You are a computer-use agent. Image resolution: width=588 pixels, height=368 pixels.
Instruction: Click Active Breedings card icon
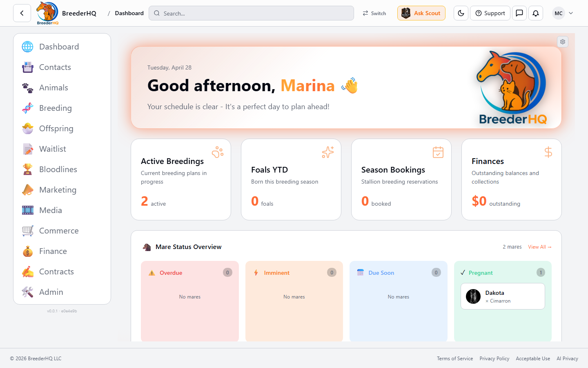[218, 152]
